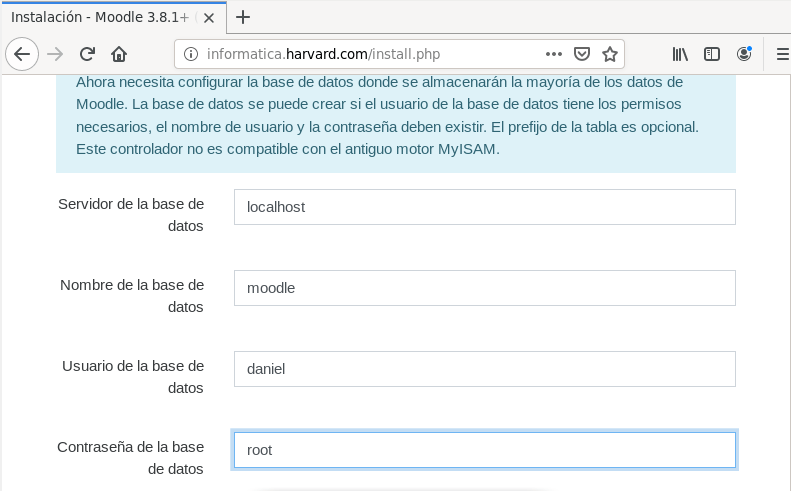Click the database password field
Image resolution: width=791 pixels, height=491 pixels.
(484, 450)
